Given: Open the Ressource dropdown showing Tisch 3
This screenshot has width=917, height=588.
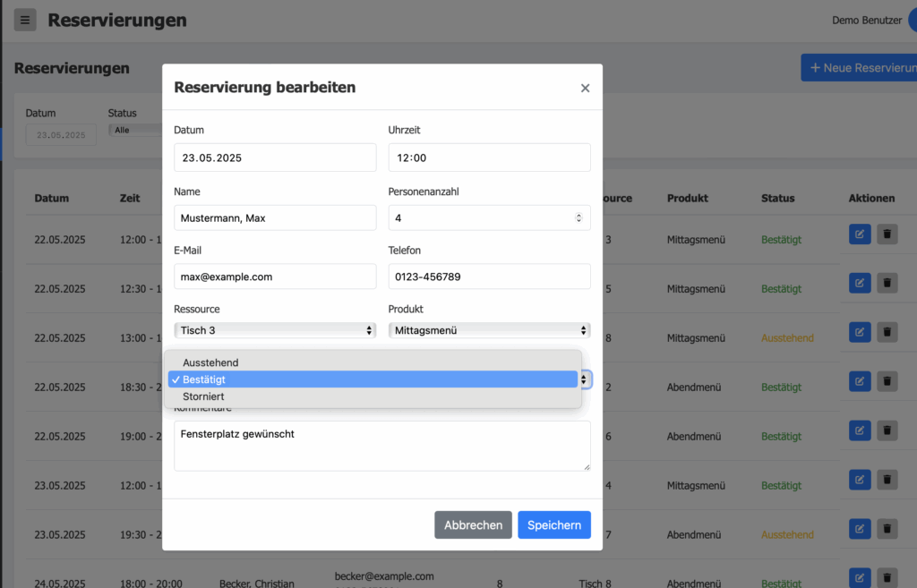Looking at the screenshot, I should click(275, 330).
